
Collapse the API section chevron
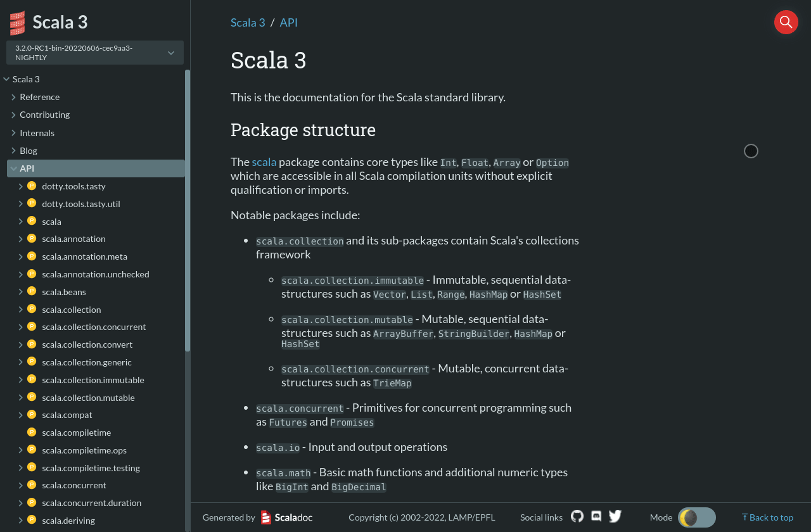(13, 168)
